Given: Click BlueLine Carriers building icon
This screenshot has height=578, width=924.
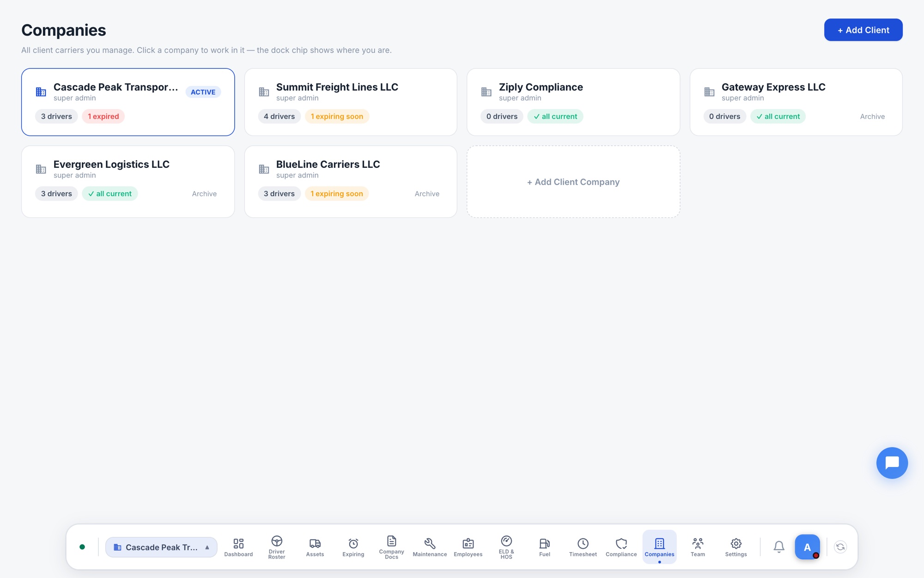Looking at the screenshot, I should point(264,169).
